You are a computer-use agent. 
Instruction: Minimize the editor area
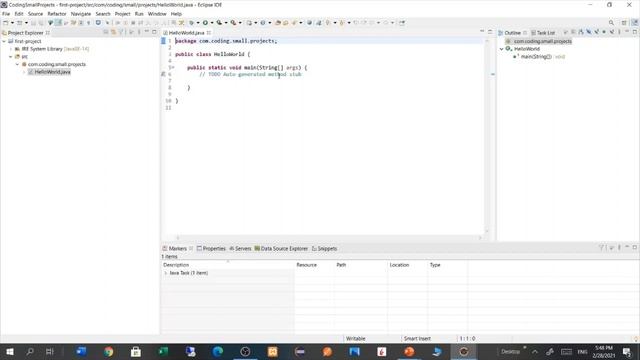[x=482, y=31]
